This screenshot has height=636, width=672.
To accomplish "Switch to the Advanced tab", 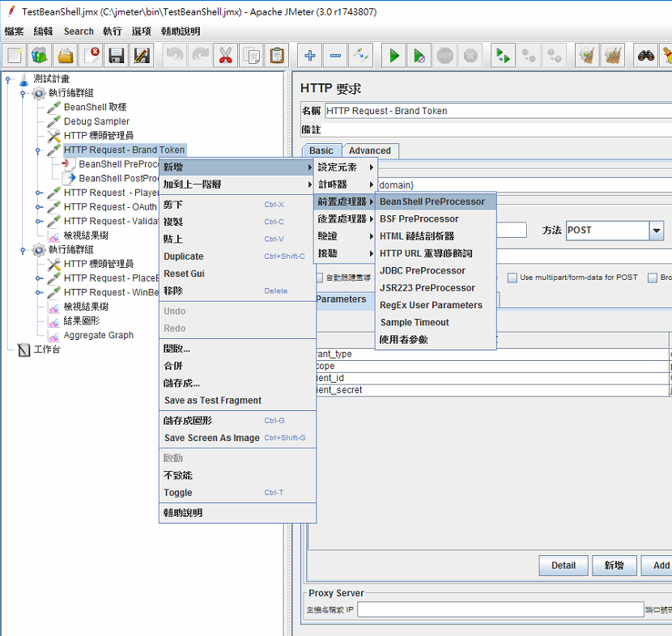I will pyautogui.click(x=370, y=151).
